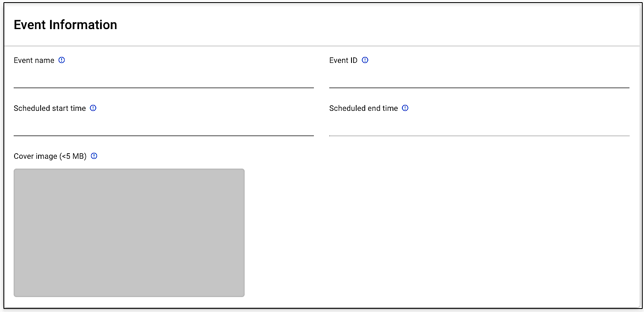Click the Scheduled end time field
This screenshot has width=644, height=312.
click(479, 127)
